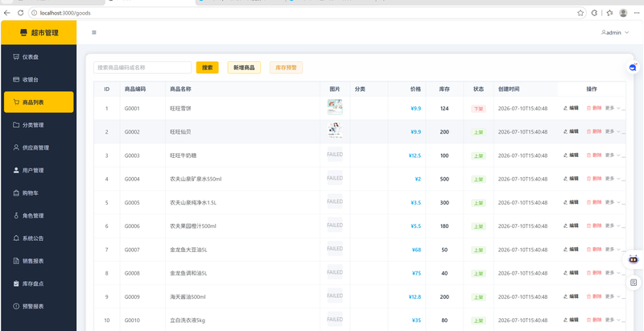Delete 农夫果园橙汁500ml row
Viewport: 644px width, 331px height.
[x=594, y=225]
